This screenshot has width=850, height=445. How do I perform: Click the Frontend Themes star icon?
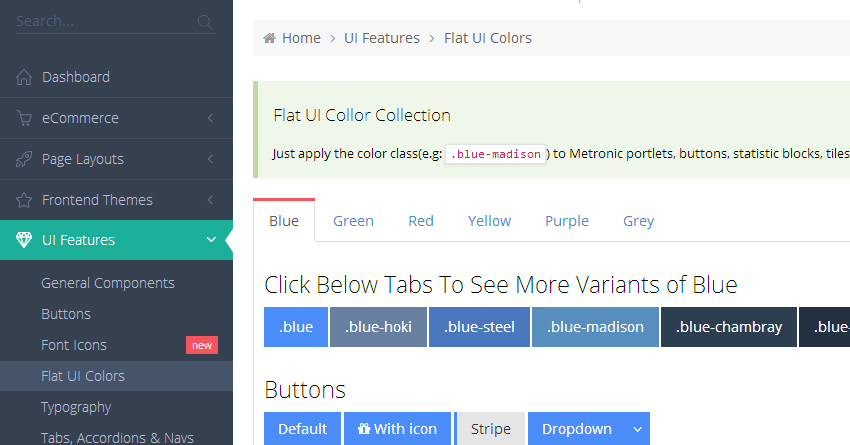click(24, 200)
